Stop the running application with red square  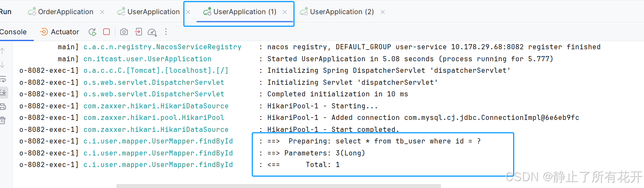pos(106,32)
